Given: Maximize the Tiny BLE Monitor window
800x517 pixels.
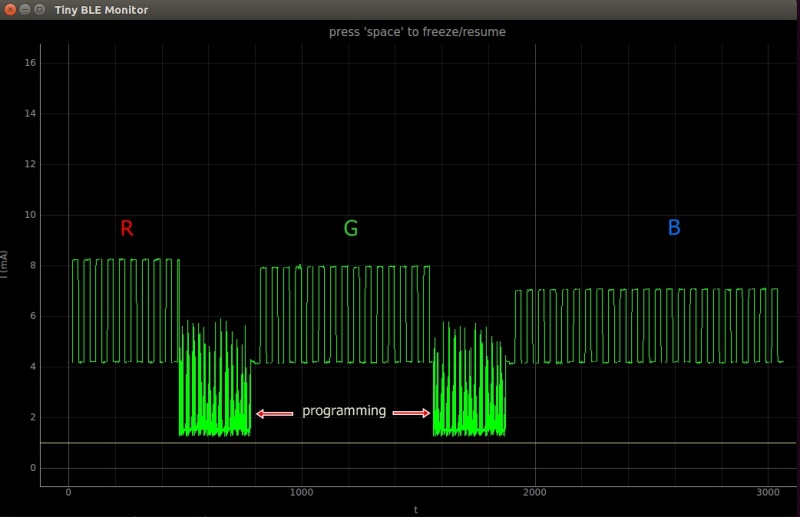Looking at the screenshot, I should (39, 9).
